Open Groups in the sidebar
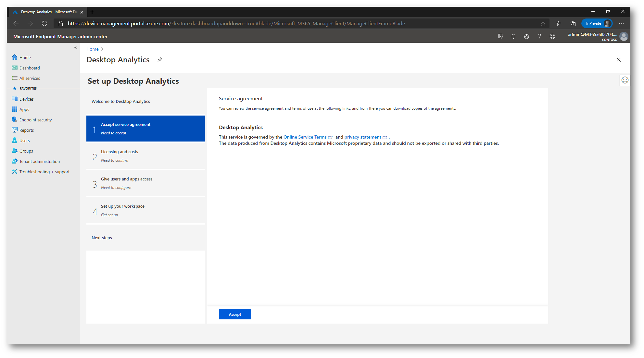 pyautogui.click(x=26, y=151)
